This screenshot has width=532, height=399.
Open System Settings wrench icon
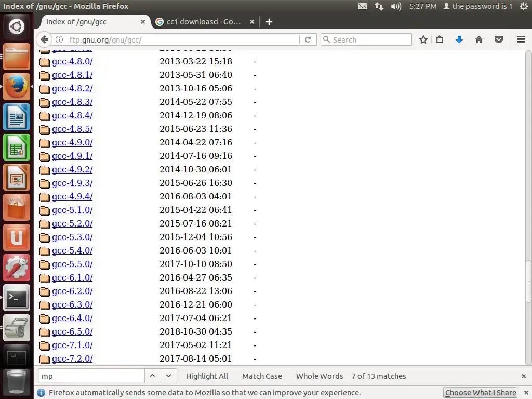click(x=16, y=268)
